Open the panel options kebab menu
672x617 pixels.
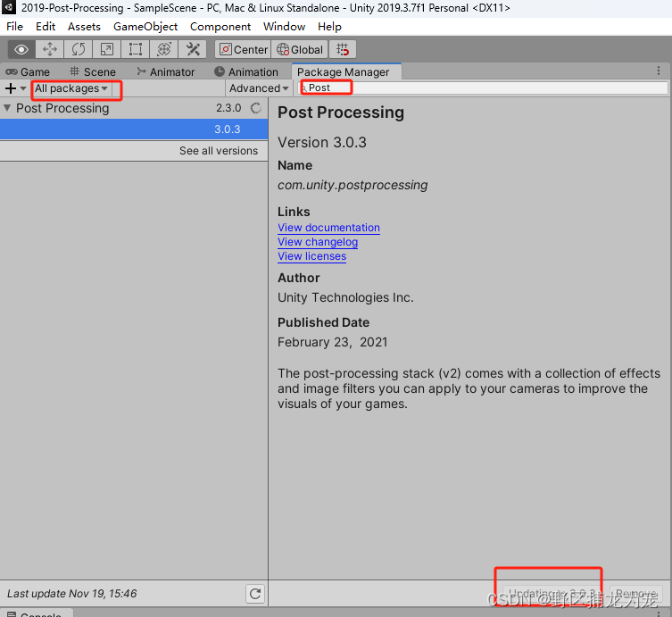pos(659,71)
